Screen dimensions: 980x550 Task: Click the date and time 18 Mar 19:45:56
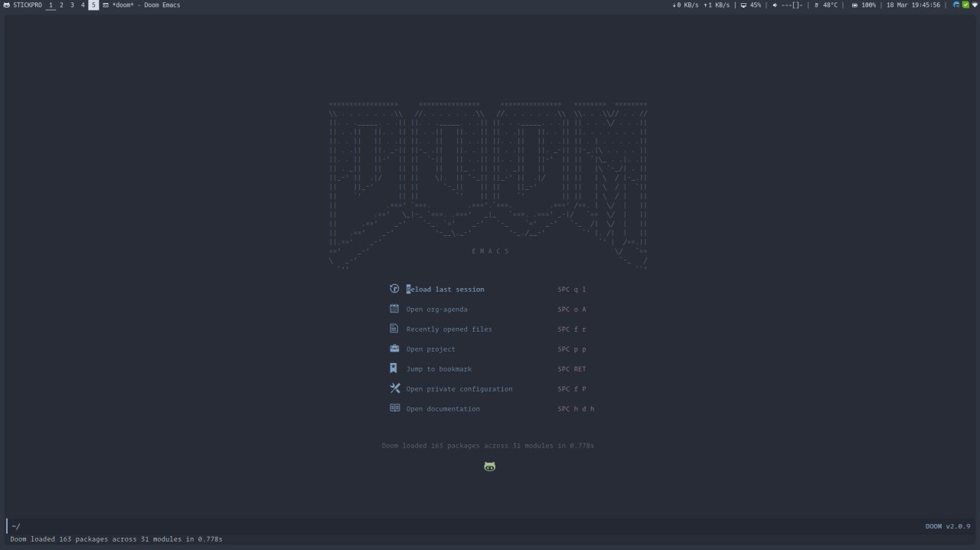coord(913,5)
